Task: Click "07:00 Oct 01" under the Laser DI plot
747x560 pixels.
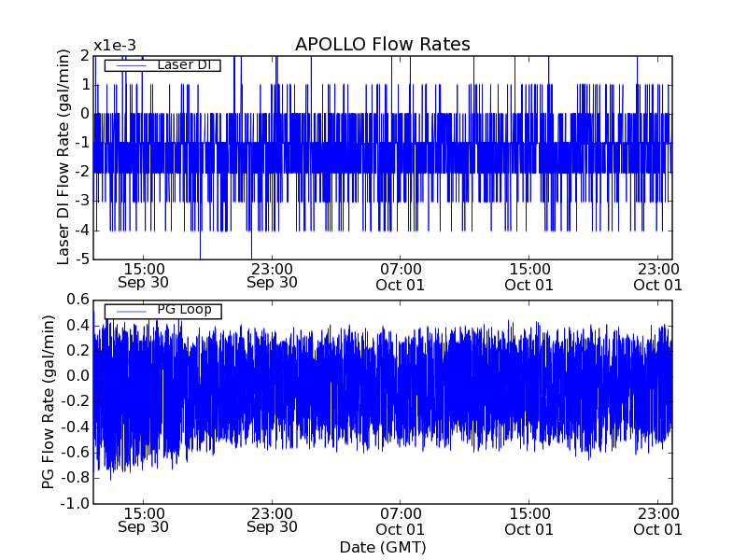Action: pyautogui.click(x=401, y=277)
